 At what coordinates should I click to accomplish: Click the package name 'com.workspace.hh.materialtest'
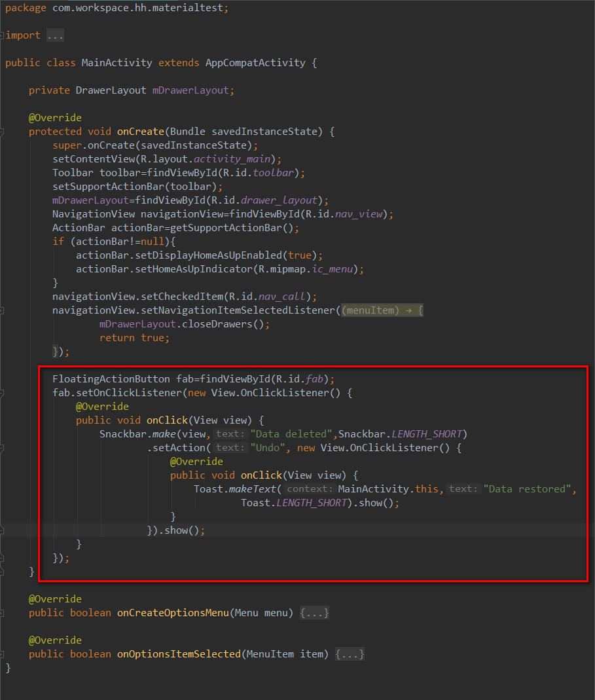[137, 8]
